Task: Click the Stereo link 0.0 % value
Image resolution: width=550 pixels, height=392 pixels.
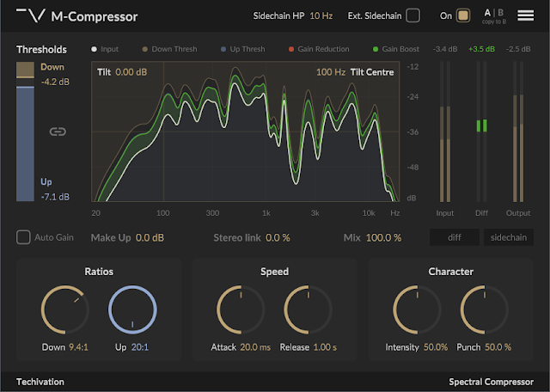Action: click(278, 238)
